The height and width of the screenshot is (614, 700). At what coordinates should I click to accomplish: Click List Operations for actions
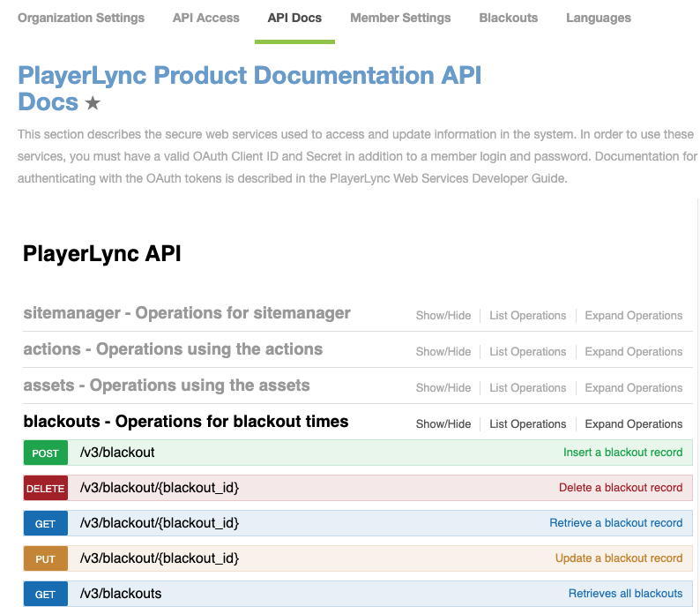pyautogui.click(x=528, y=352)
